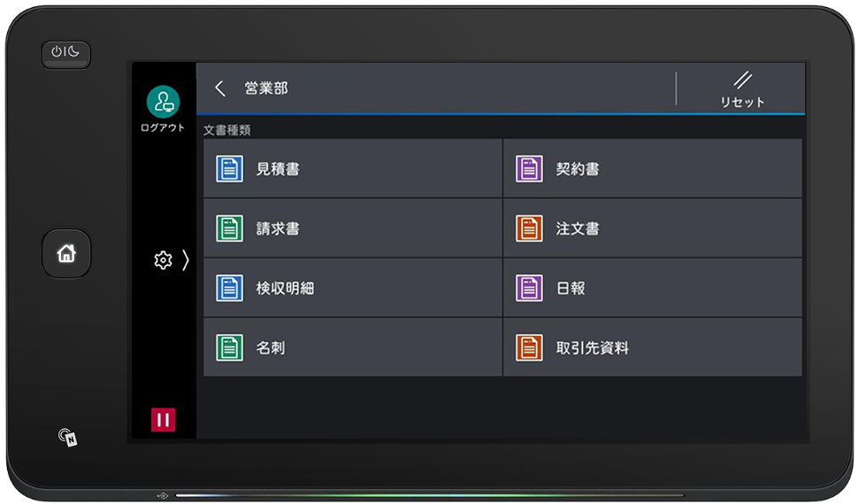
Task: Tap the red pause icon
Action: [x=163, y=420]
